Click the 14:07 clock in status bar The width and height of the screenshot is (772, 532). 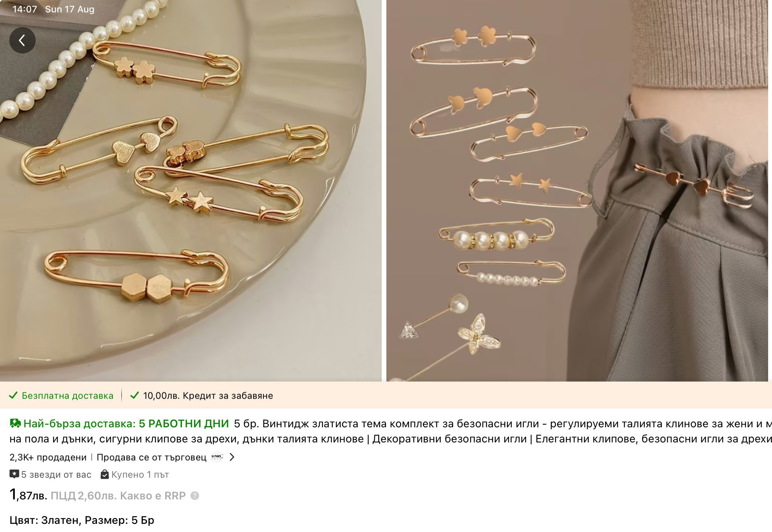click(24, 9)
